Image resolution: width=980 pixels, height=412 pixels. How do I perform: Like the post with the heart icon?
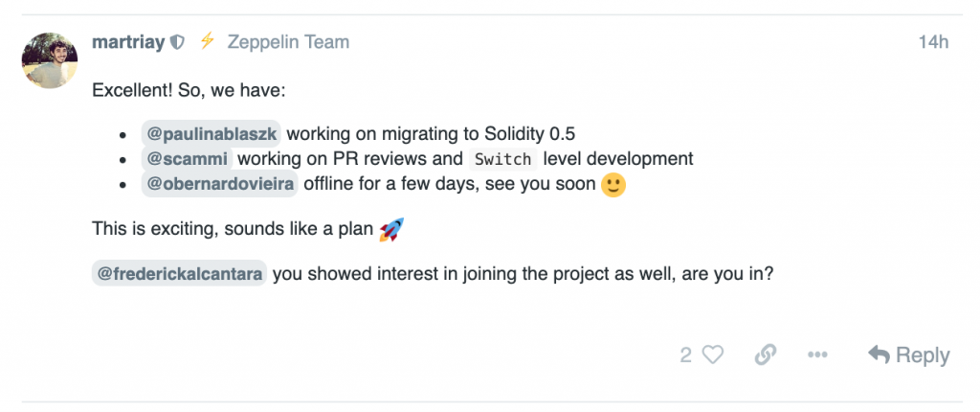(712, 355)
